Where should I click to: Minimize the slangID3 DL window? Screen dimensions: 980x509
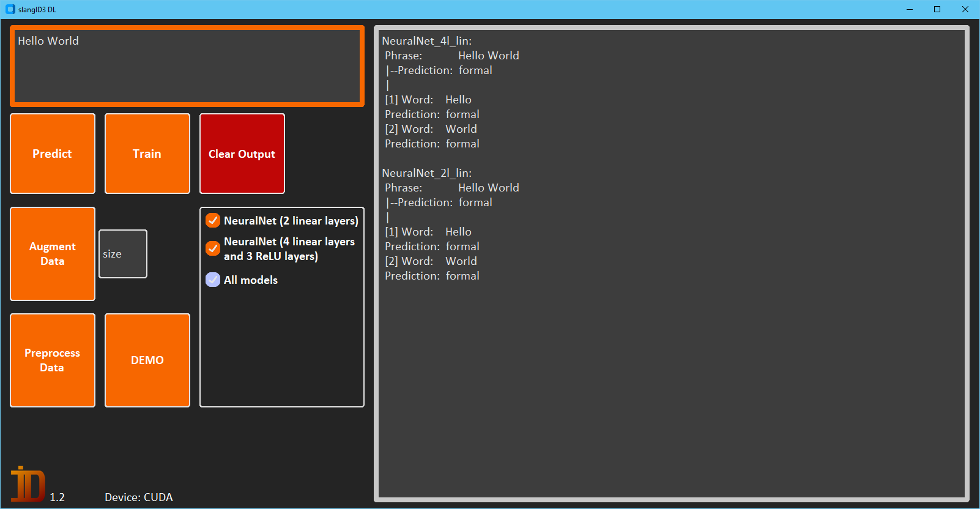(910, 9)
